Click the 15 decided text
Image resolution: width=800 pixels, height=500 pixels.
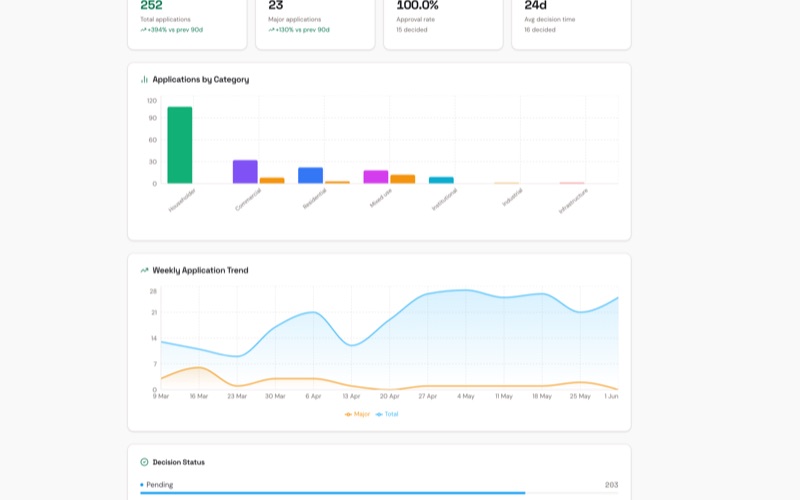412,30
